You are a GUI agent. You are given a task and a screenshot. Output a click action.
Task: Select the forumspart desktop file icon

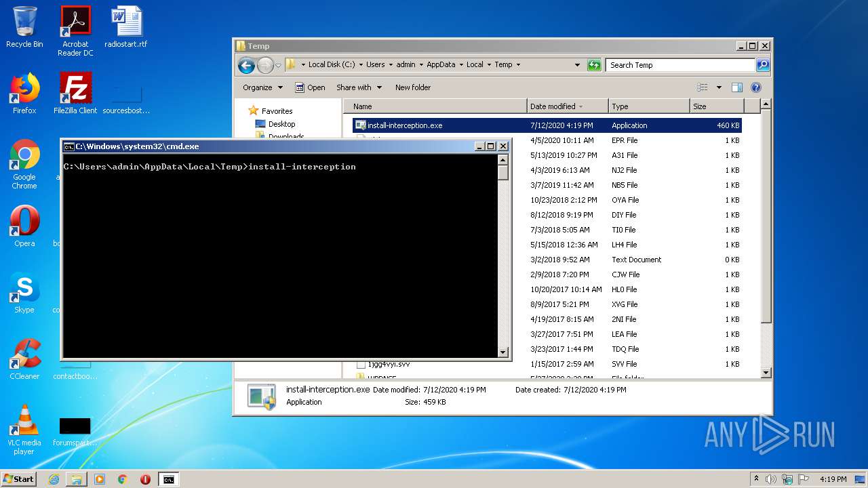pyautogui.click(x=75, y=432)
